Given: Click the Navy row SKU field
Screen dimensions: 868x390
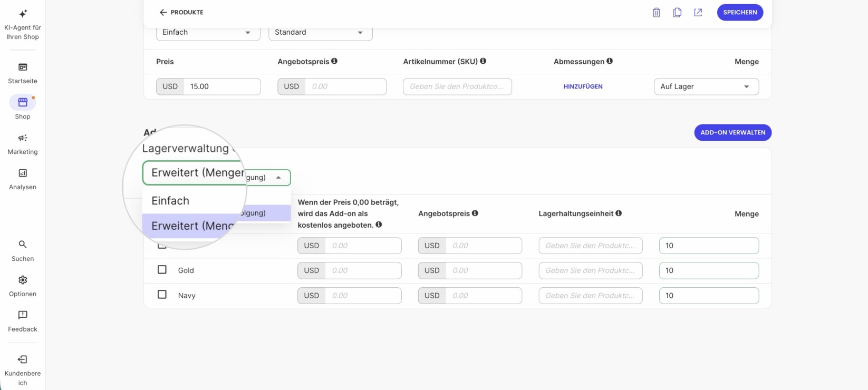Looking at the screenshot, I should (591, 296).
